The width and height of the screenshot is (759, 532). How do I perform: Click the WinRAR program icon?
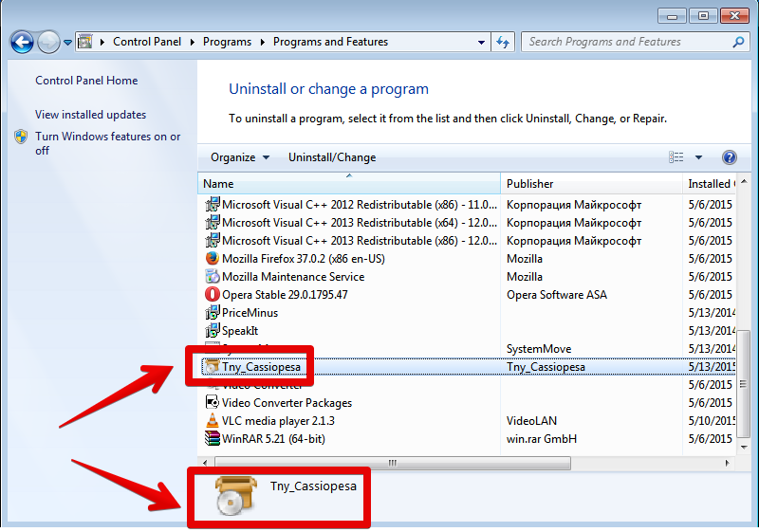(213, 439)
